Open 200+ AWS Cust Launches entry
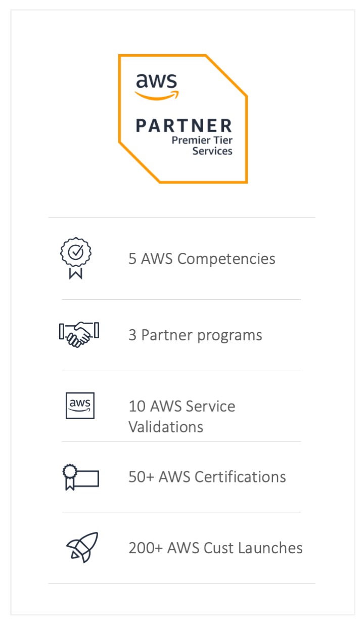 tap(215, 548)
